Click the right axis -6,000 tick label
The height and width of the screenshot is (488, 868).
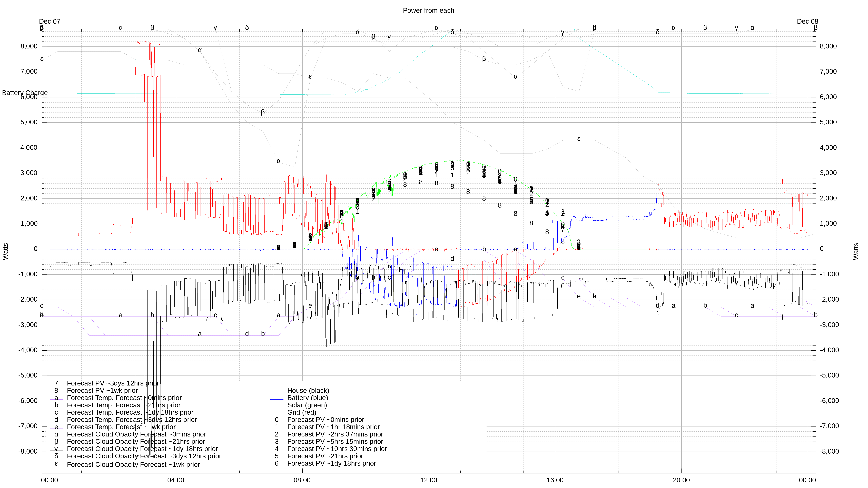pos(830,401)
